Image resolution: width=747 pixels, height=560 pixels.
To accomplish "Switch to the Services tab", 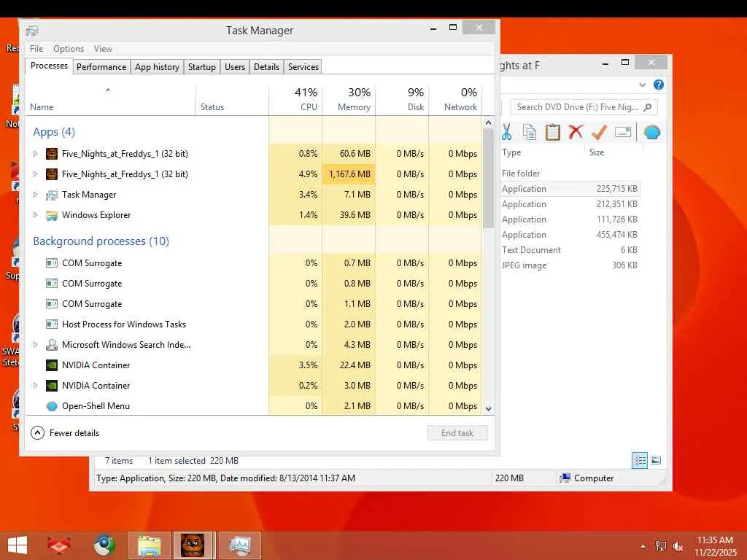I will 303,66.
